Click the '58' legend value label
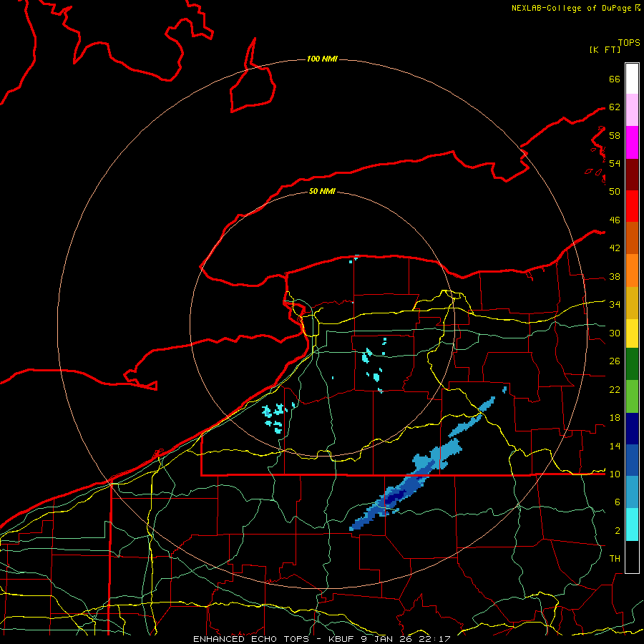Screen dimensions: 644x644 [x=615, y=135]
